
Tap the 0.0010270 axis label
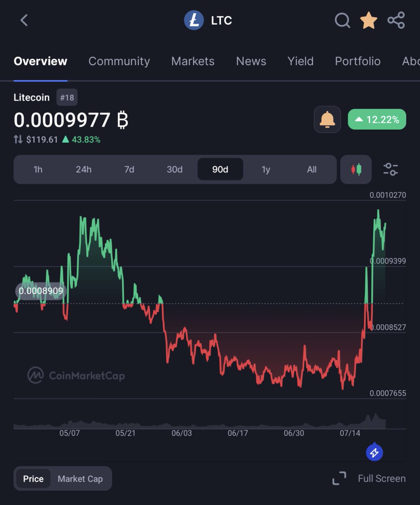point(388,195)
